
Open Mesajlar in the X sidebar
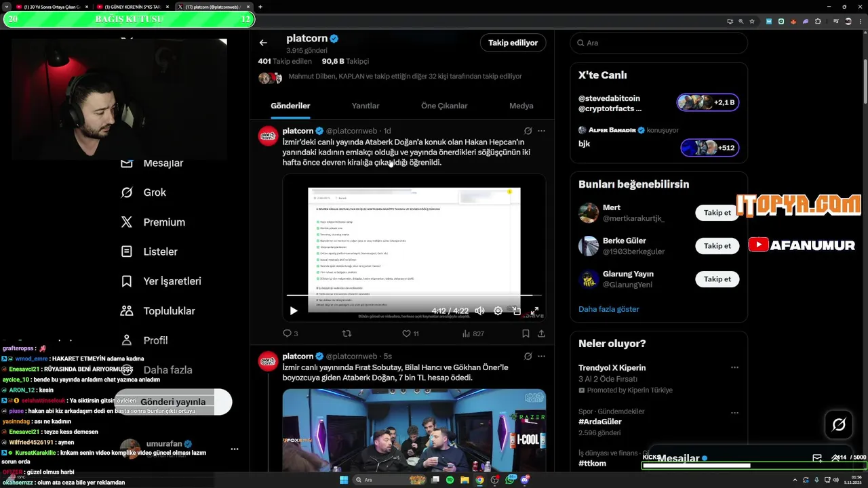click(x=152, y=163)
